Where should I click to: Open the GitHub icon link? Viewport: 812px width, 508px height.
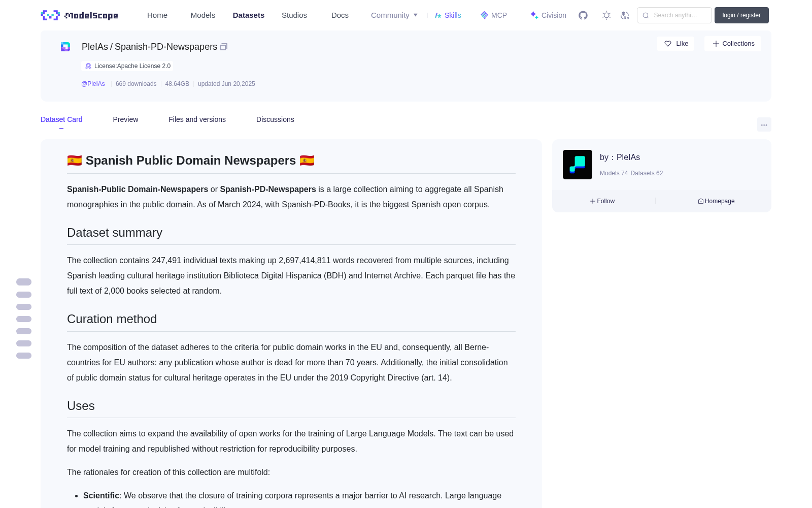[583, 15]
